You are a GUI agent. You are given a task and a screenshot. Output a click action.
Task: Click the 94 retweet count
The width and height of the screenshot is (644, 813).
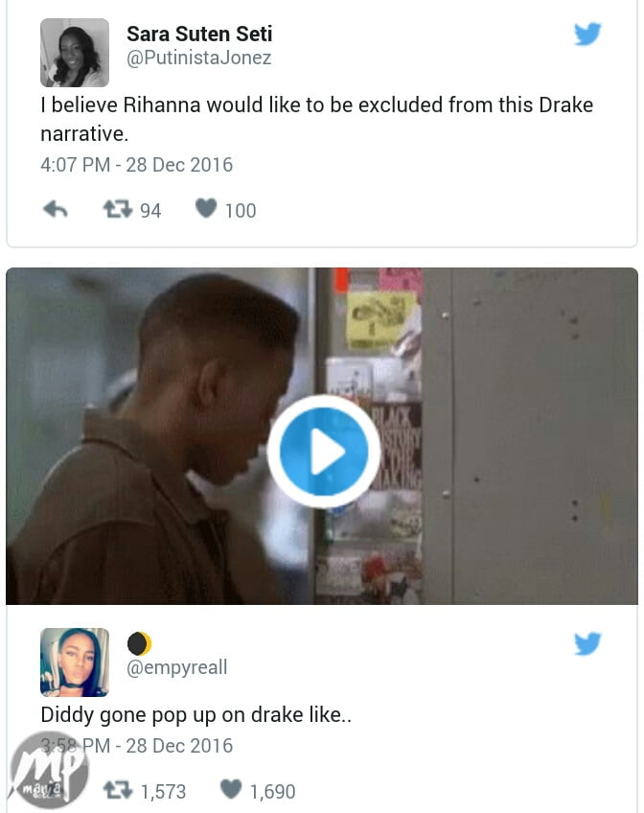[150, 211]
